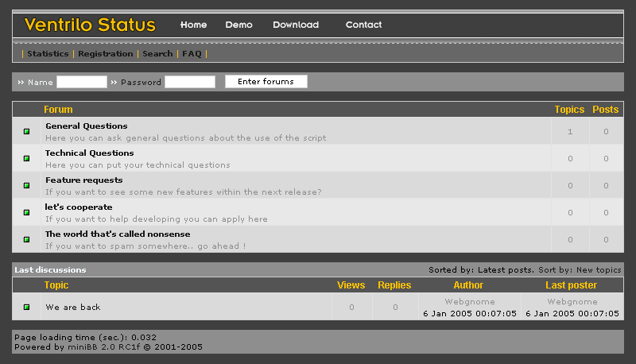Open the We are back topic
The width and height of the screenshot is (636, 364).
click(73, 308)
